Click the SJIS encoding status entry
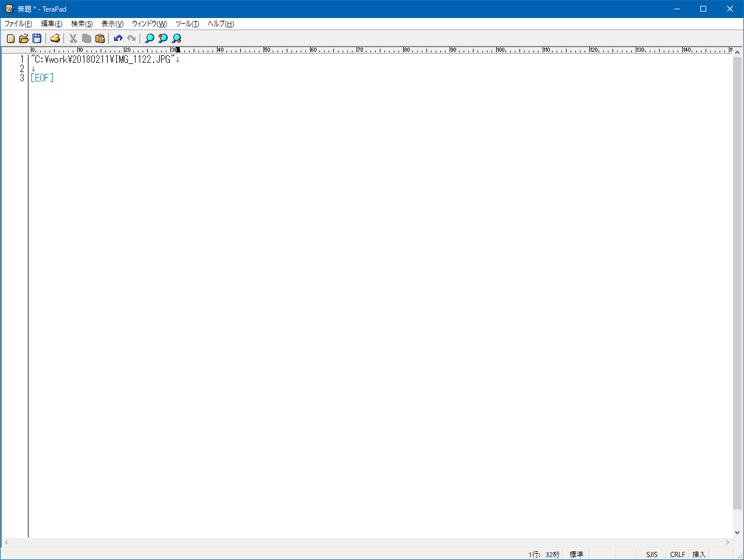The height and width of the screenshot is (560, 744). coord(652,555)
